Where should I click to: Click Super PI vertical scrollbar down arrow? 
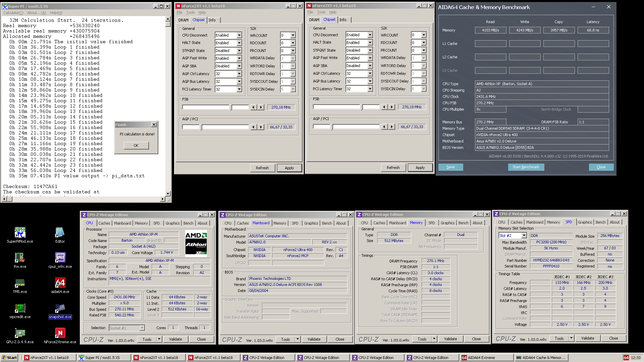click(x=168, y=193)
